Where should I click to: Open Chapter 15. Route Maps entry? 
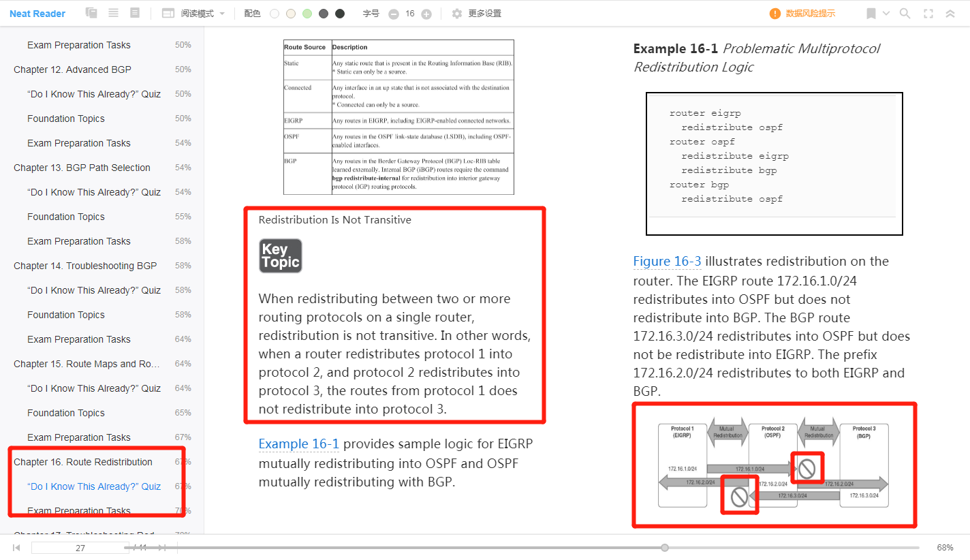coord(87,364)
